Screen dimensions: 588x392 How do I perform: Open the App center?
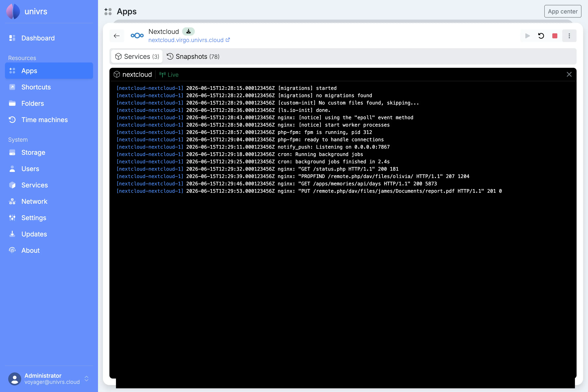(x=562, y=11)
